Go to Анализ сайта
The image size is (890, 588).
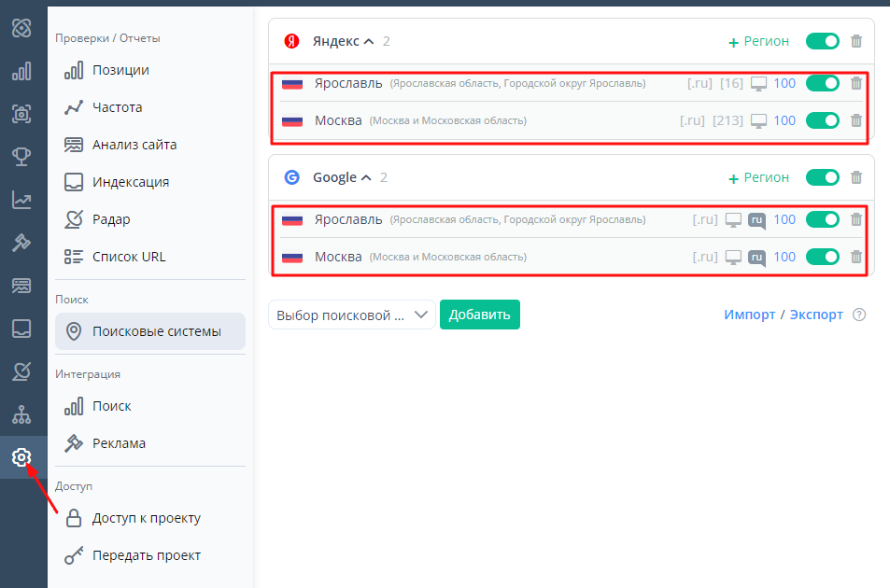click(x=134, y=145)
